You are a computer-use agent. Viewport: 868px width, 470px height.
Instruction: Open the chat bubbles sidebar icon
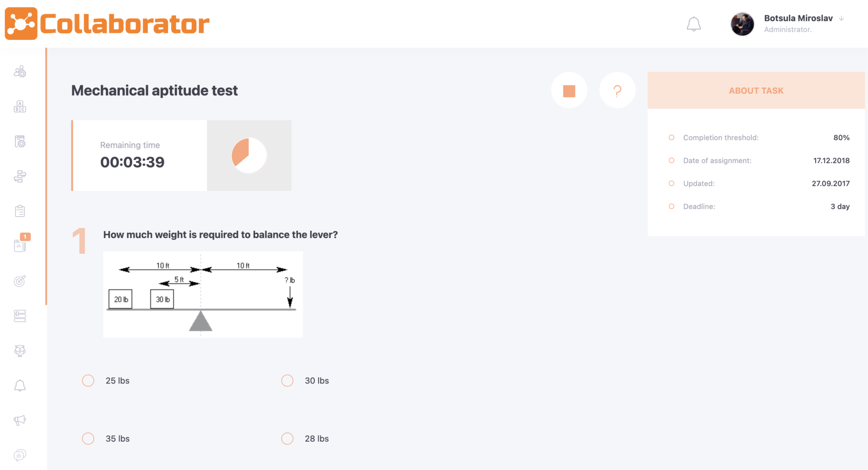coord(20,455)
